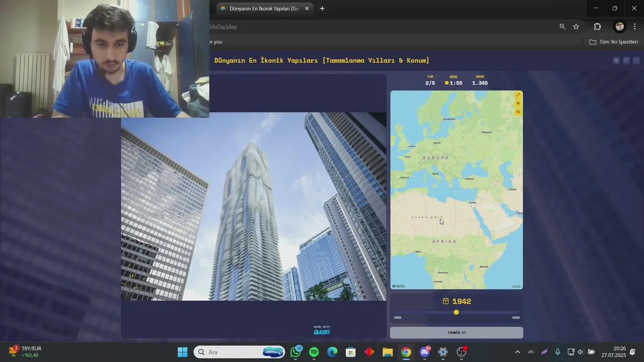
Task: Click the map near Moskova
Action: [x=486, y=132]
